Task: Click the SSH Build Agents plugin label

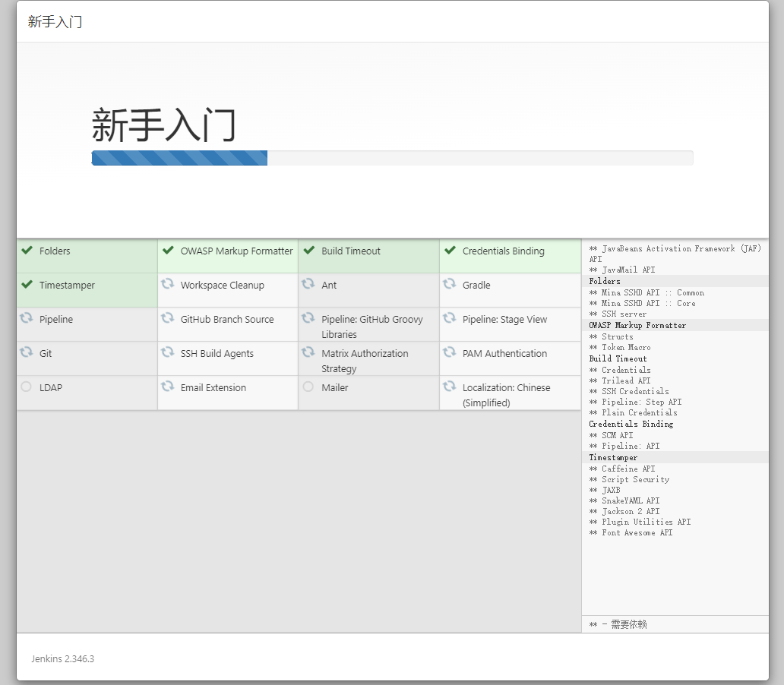Action: click(x=217, y=354)
